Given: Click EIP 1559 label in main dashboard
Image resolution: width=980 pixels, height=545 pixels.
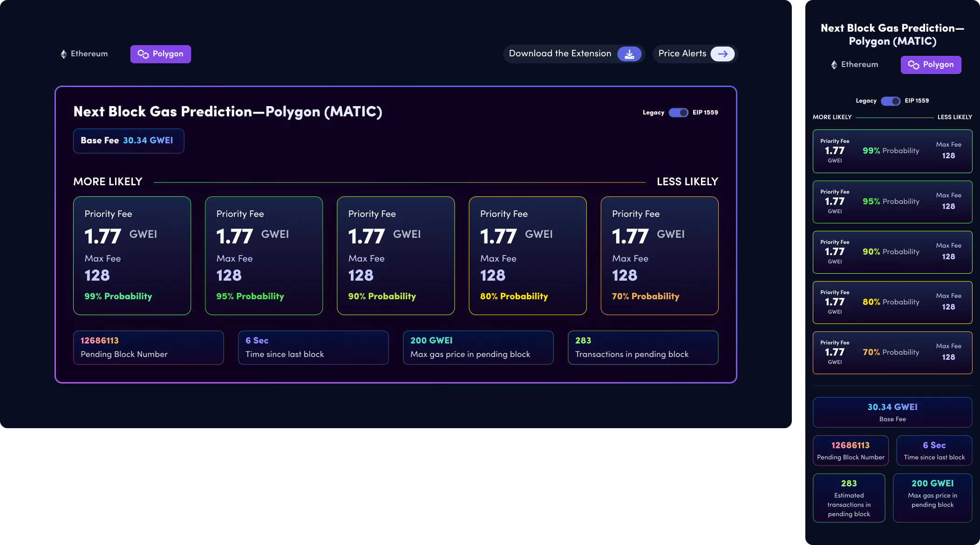Looking at the screenshot, I should click(x=705, y=113).
